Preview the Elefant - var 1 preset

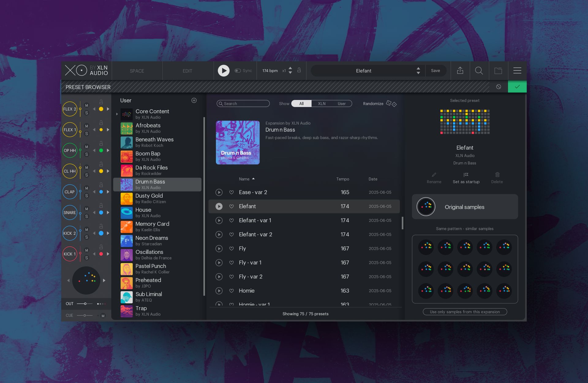click(x=219, y=221)
